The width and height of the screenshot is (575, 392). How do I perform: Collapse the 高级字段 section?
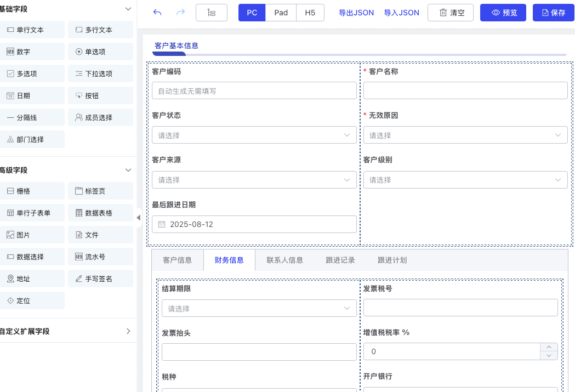128,170
